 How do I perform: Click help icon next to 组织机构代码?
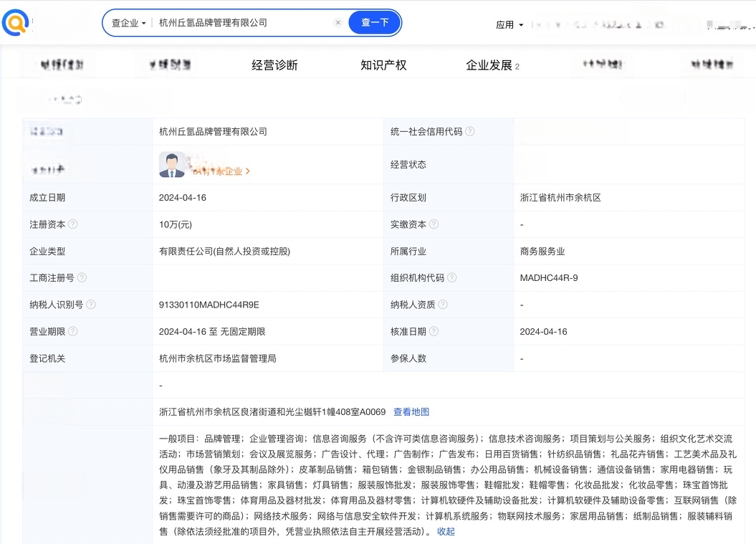point(451,278)
